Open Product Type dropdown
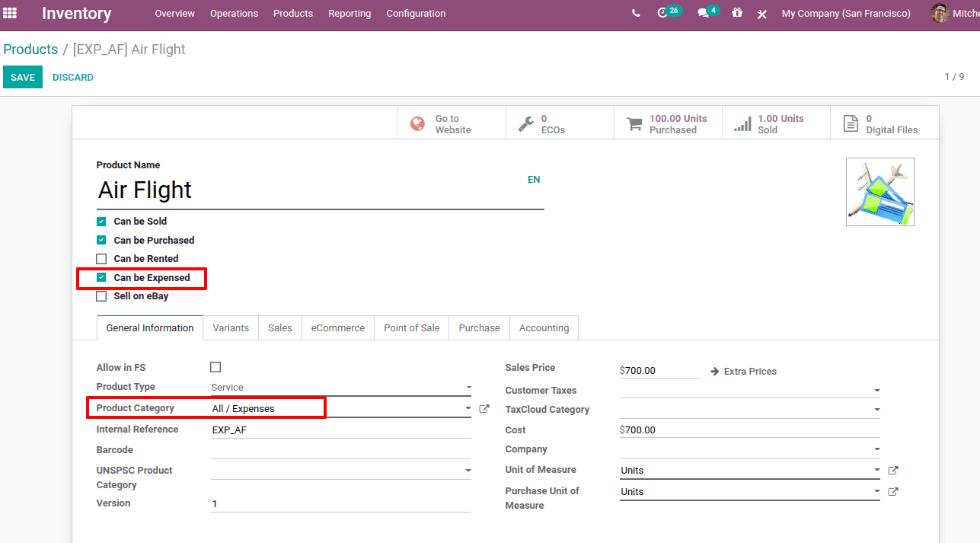Viewport: 980px width, 543px height. click(341, 388)
